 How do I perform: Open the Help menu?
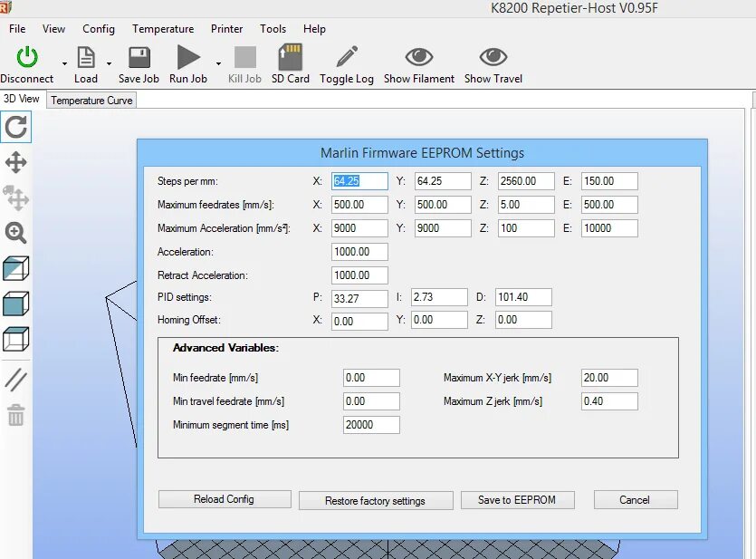(314, 29)
